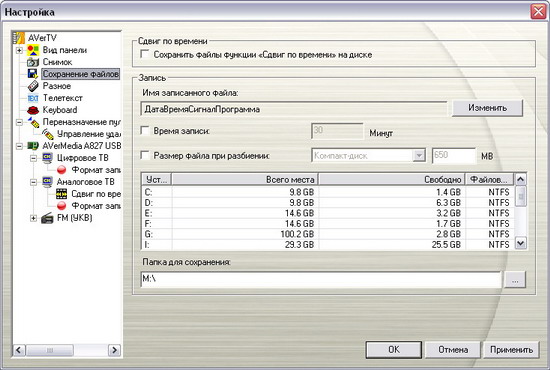Click the OK button
Screen dimensions: 550x370
394,350
